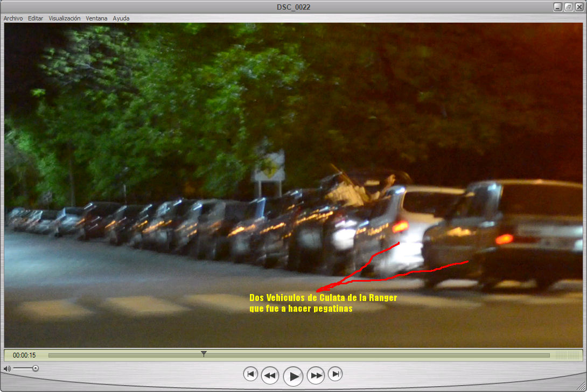The image size is (587, 392).
Task: Click the playhead marker on the timeline
Action: pos(204,353)
